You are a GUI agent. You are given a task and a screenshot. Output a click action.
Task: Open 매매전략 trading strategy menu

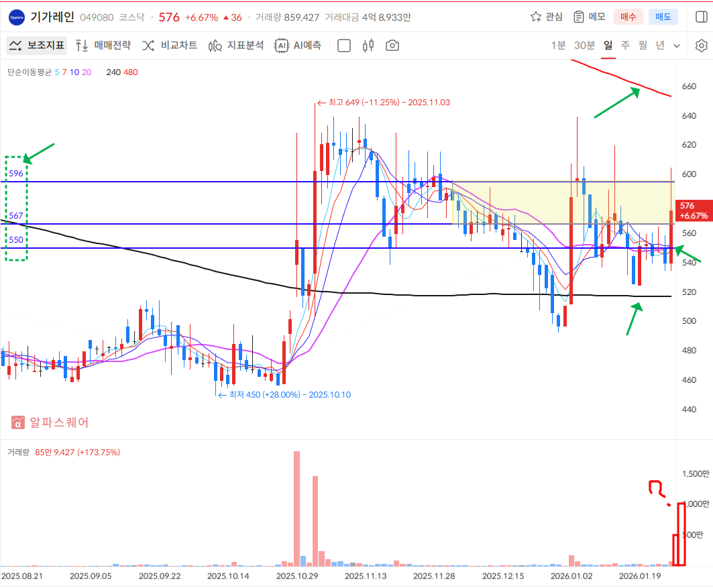click(x=103, y=46)
